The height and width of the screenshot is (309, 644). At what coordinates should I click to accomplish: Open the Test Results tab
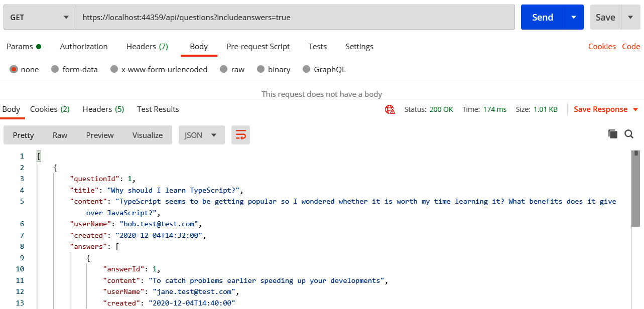tap(158, 109)
